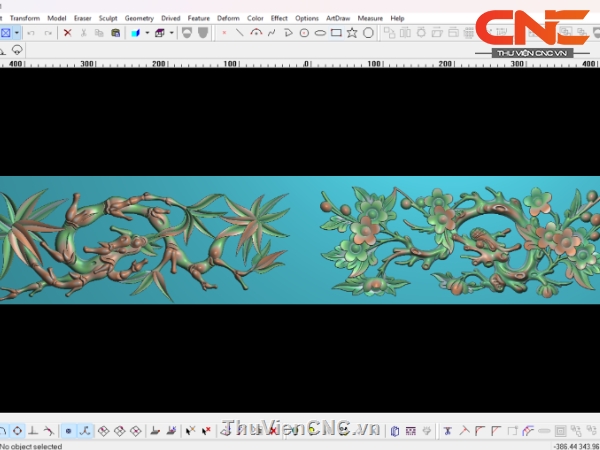Screen dimensions: 600x450
Task: Open the ArtDraw menu
Action: (338, 18)
